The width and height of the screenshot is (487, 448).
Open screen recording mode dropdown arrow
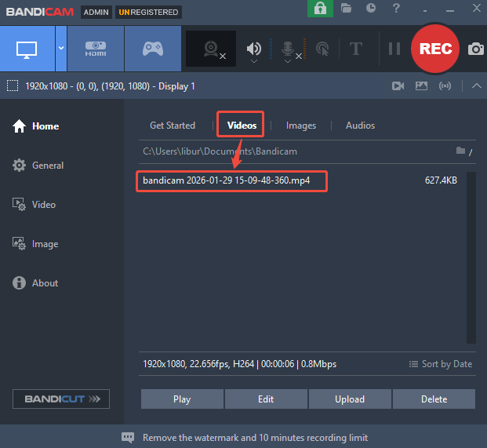[61, 49]
